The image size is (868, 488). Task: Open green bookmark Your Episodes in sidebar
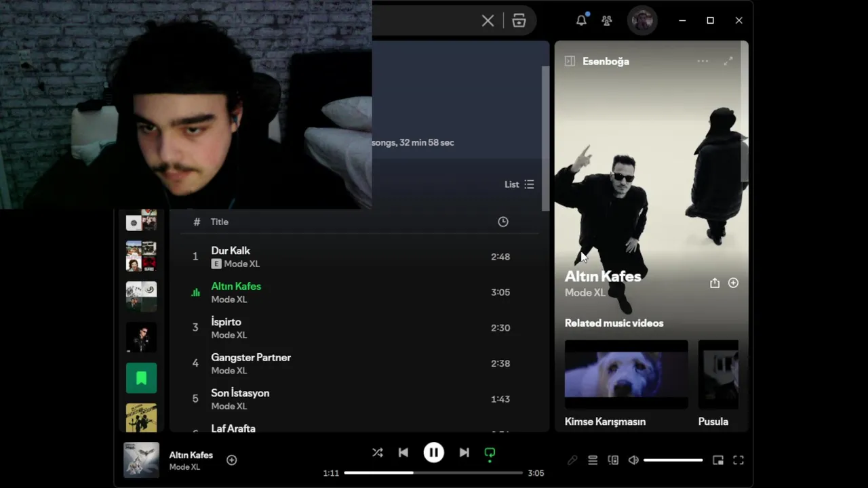click(141, 378)
